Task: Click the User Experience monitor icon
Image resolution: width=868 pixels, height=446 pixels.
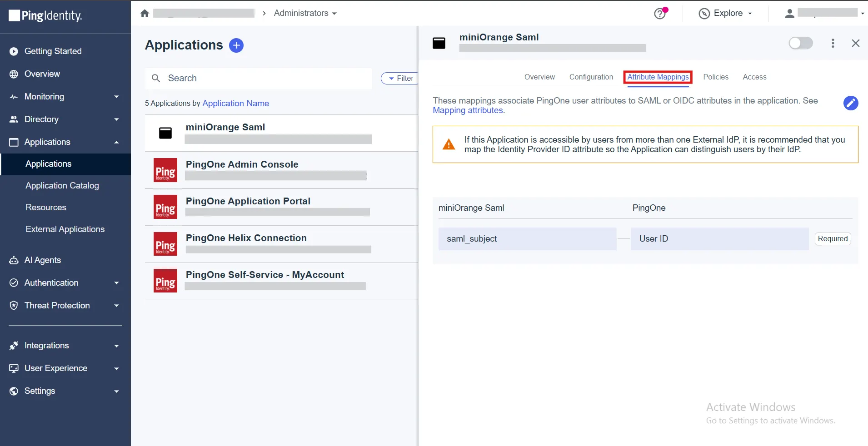Action: pyautogui.click(x=14, y=368)
